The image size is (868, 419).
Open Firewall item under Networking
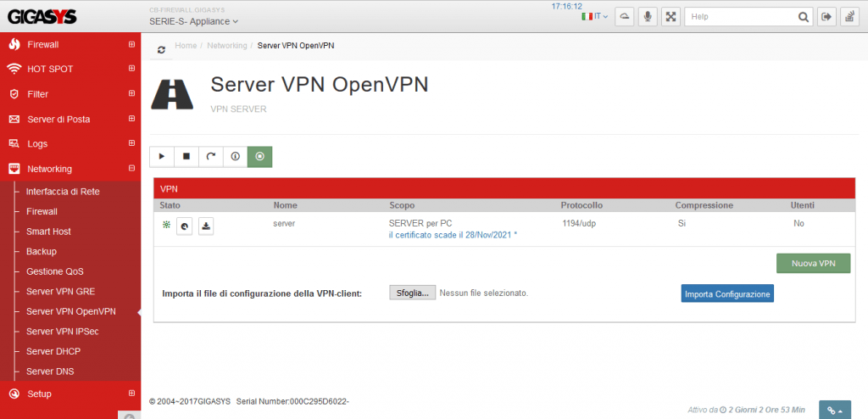(x=42, y=212)
